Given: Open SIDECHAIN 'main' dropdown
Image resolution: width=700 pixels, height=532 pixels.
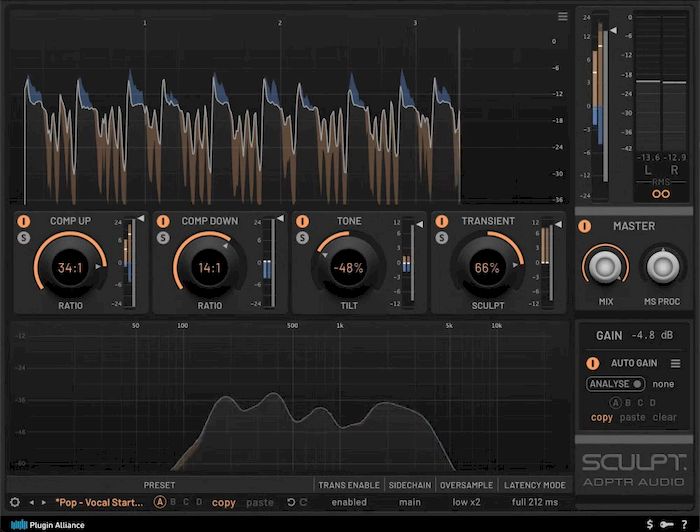Looking at the screenshot, I should [410, 503].
